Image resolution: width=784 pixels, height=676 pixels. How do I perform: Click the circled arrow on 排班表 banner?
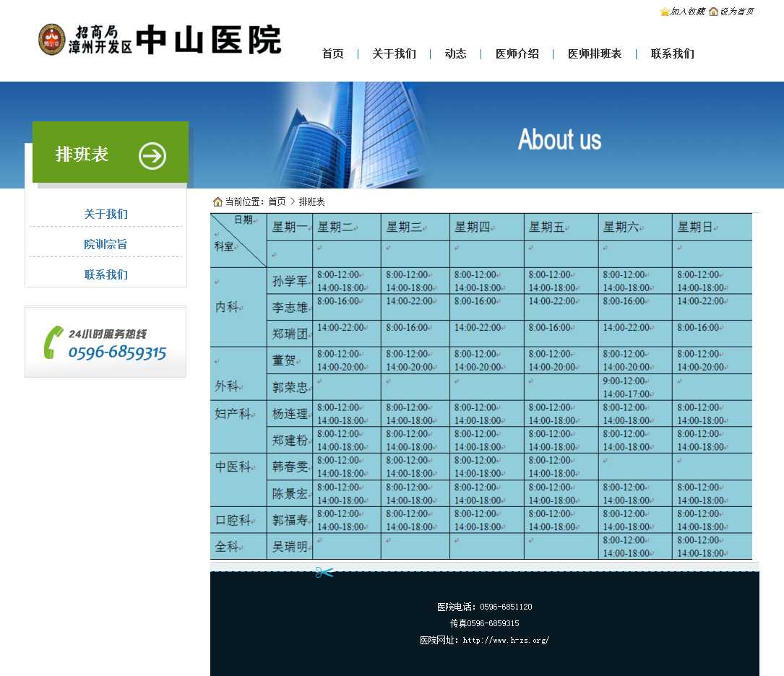pyautogui.click(x=152, y=155)
